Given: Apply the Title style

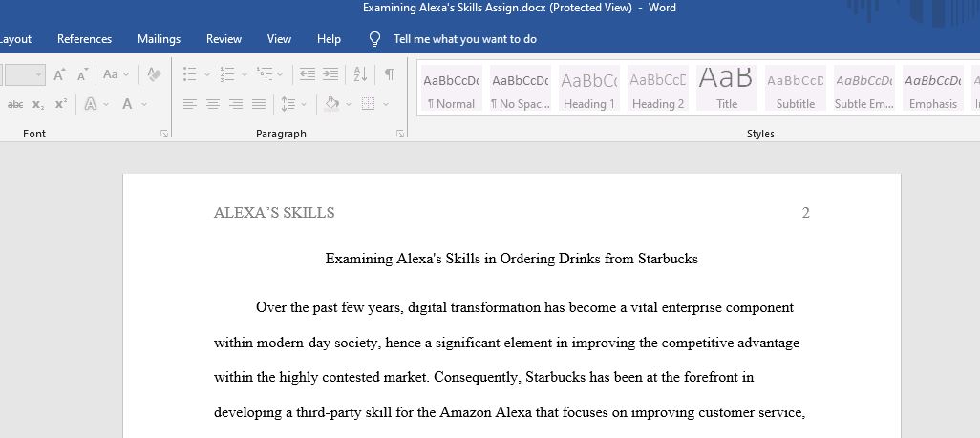Looking at the screenshot, I should 726,88.
